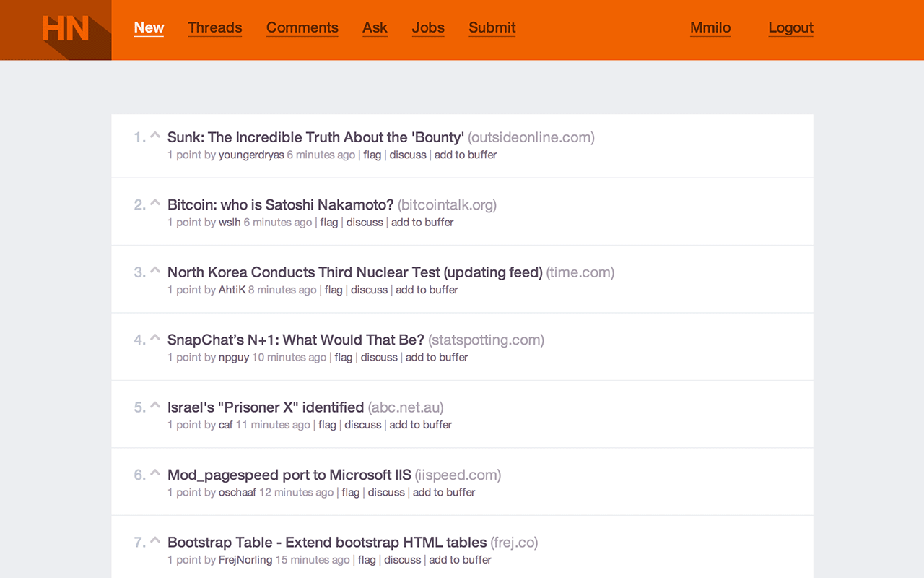Viewport: 924px width, 578px height.
Task: Click Logout in the header
Action: [790, 27]
